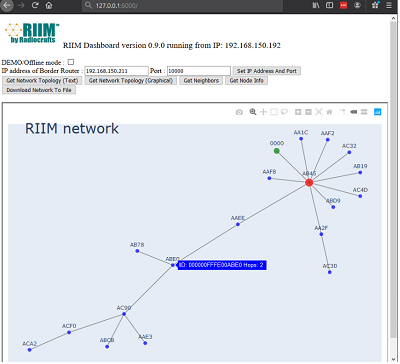The width and height of the screenshot is (400, 364).
Task: Choose the Box Select tool
Action: pyautogui.click(x=274, y=112)
